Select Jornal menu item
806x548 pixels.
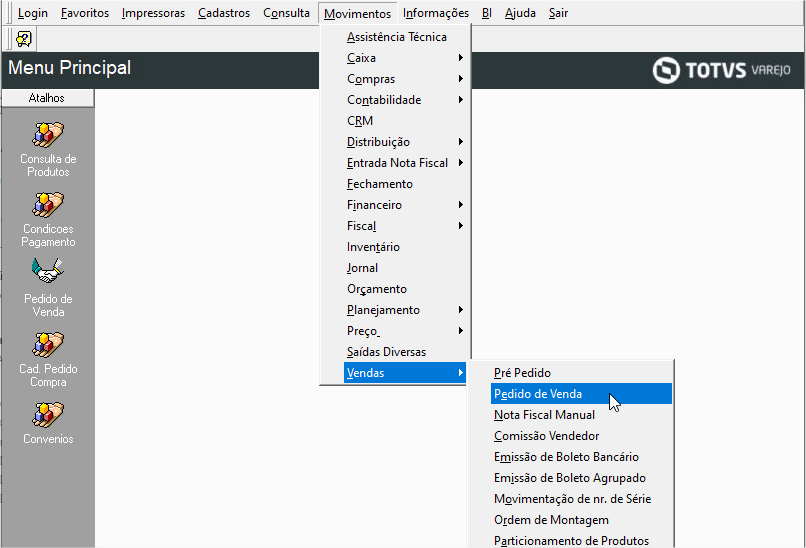pyautogui.click(x=405, y=268)
